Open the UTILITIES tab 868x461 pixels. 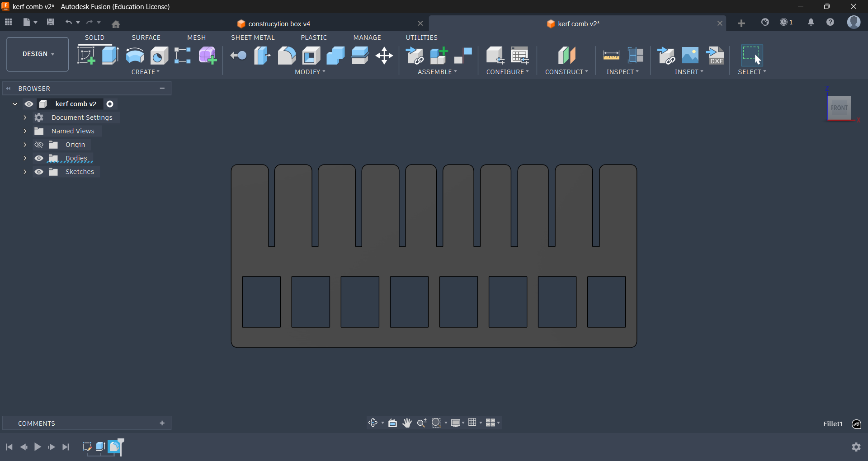[422, 38]
